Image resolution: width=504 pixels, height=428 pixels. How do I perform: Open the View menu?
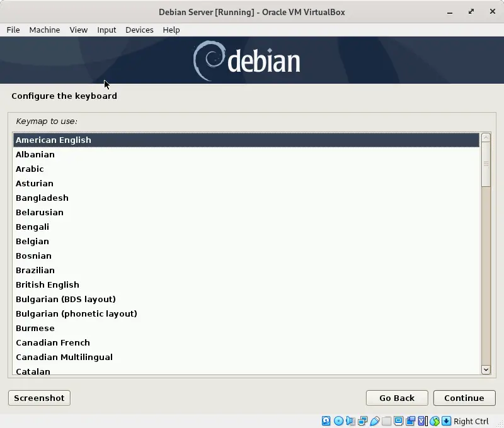point(78,30)
